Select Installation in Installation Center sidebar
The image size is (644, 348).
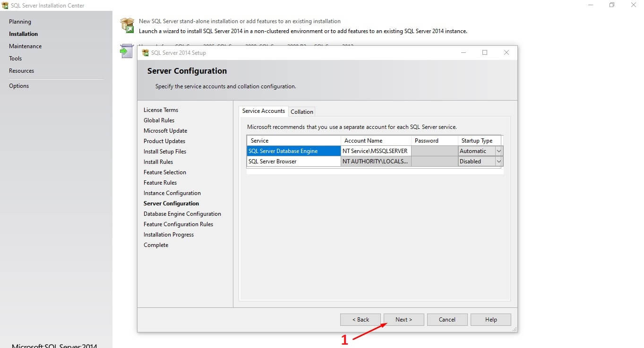23,34
